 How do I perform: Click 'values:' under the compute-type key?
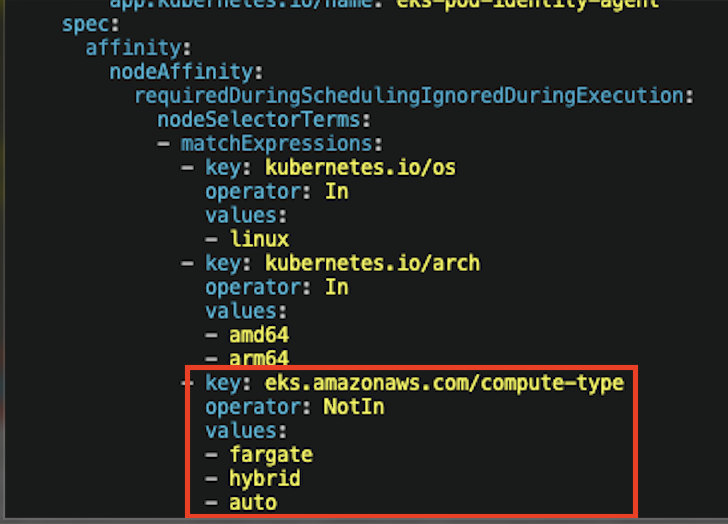246,431
